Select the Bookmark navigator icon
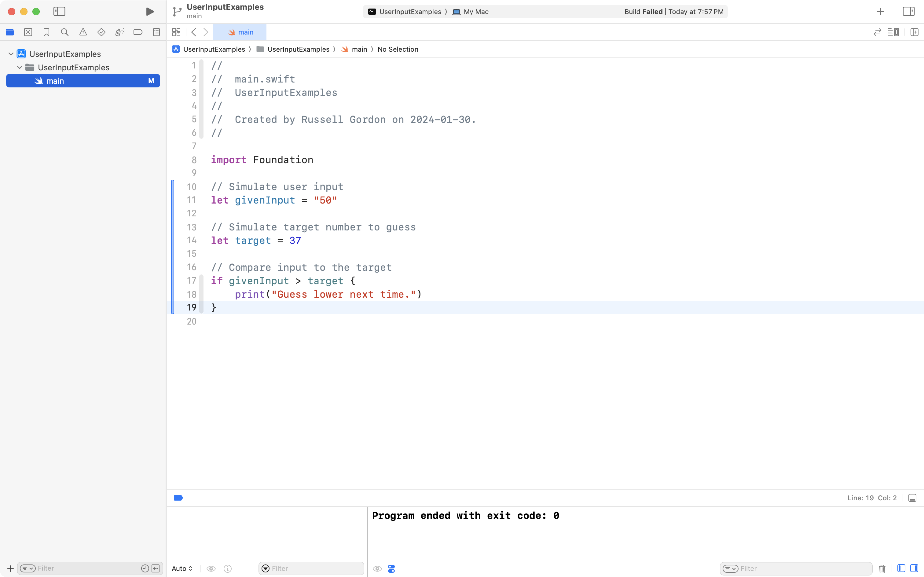The height and width of the screenshot is (577, 924). (x=46, y=32)
